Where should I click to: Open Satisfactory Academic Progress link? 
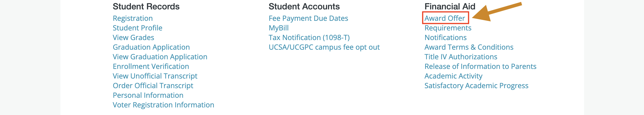tap(476, 86)
